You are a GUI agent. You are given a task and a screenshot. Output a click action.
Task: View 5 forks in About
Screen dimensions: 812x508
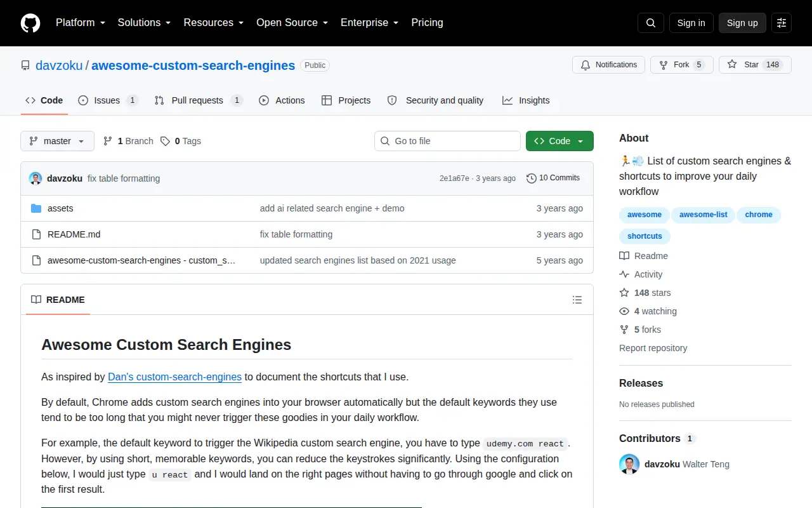click(x=640, y=330)
